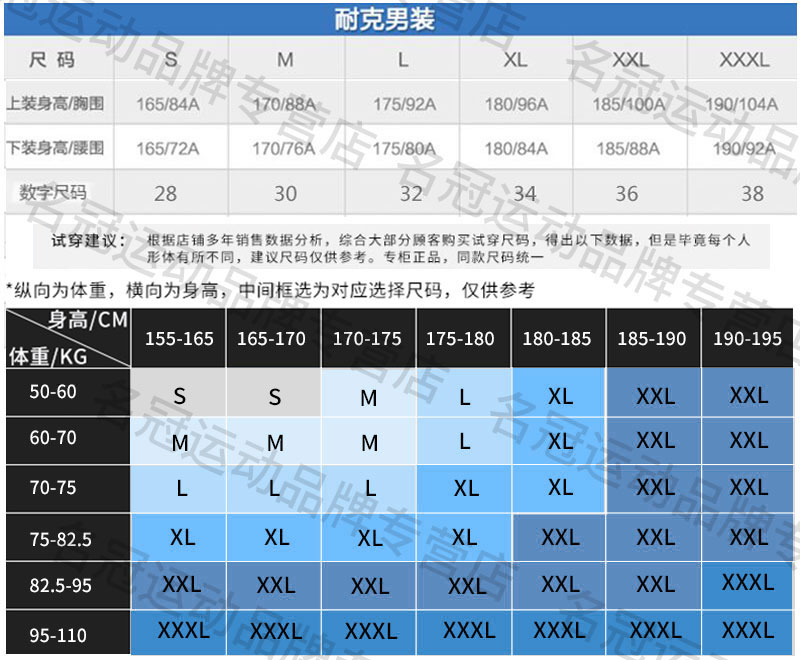Click the 170/76A value
This screenshot has height=660, width=800.
tap(284, 149)
